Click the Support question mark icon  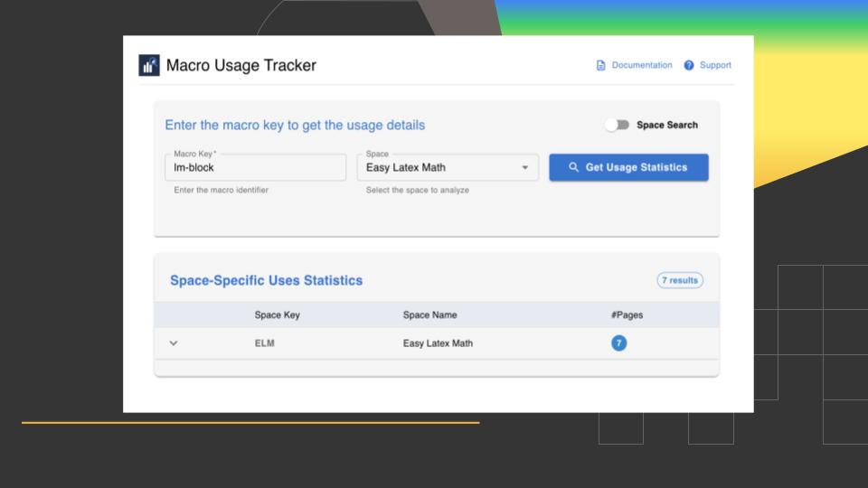coord(689,65)
